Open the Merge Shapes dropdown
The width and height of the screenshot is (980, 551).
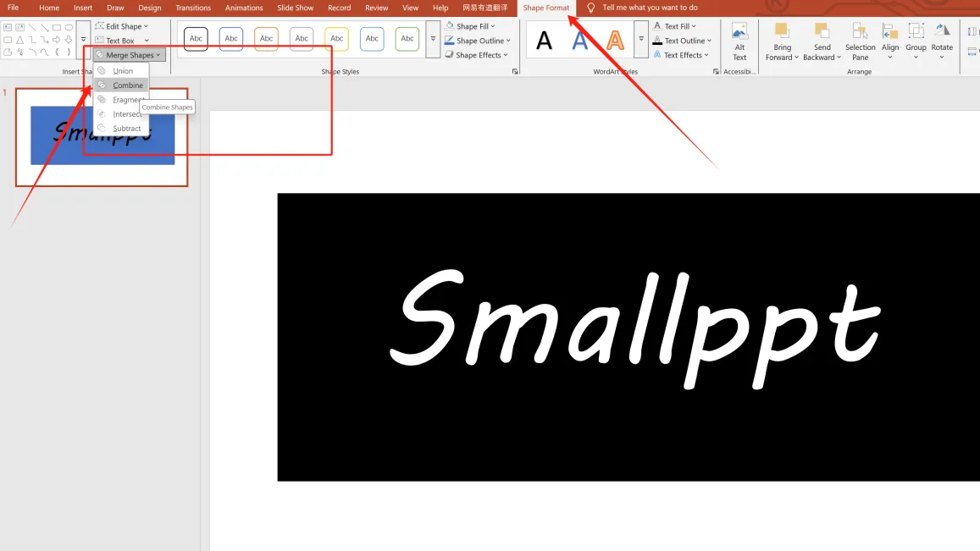[127, 54]
